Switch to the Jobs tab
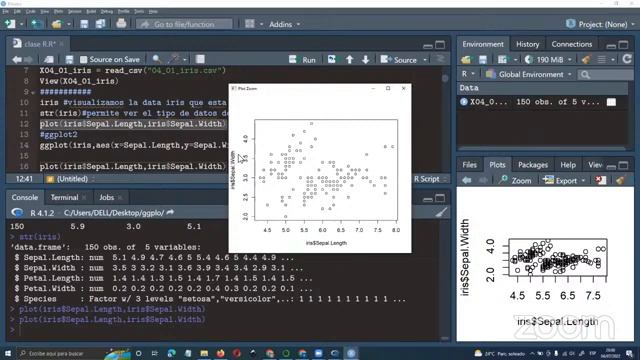This screenshot has width=640, height=360. 107,198
